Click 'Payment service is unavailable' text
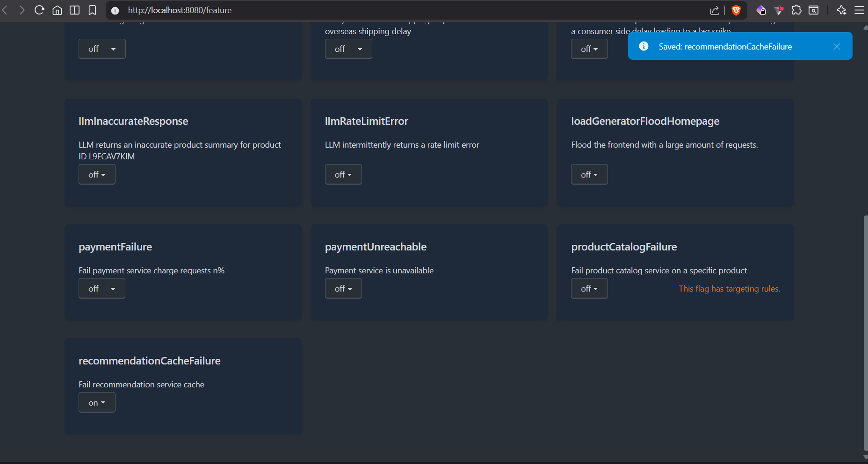This screenshot has height=464, width=868. (x=379, y=271)
